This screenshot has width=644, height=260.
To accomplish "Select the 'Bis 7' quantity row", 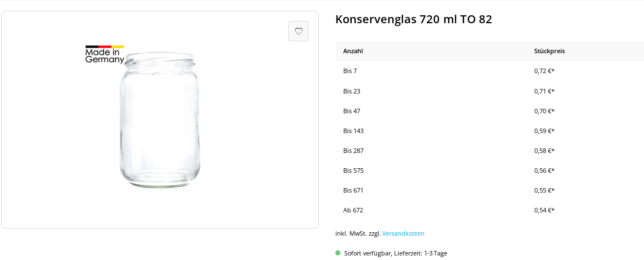I will pyautogui.click(x=350, y=71).
